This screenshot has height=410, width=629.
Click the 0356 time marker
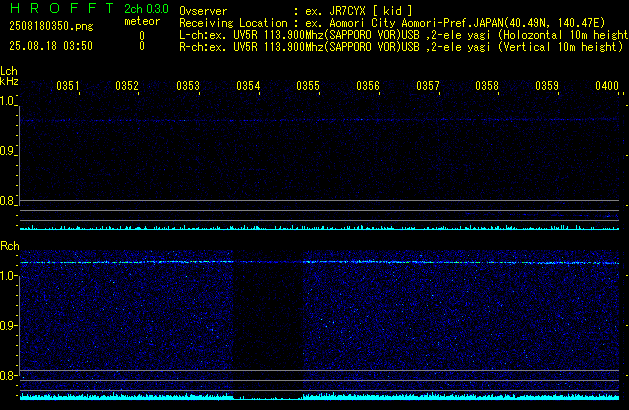pyautogui.click(x=368, y=86)
